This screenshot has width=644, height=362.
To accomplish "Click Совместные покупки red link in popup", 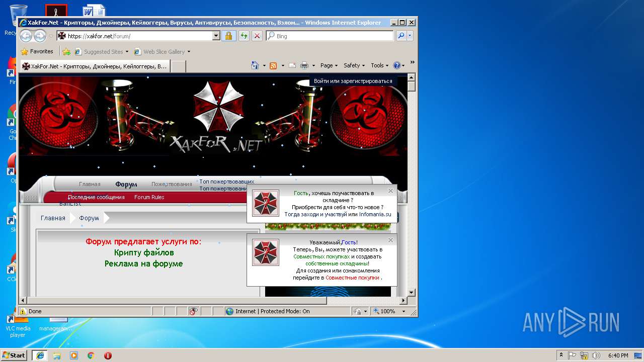I will coord(352,278).
